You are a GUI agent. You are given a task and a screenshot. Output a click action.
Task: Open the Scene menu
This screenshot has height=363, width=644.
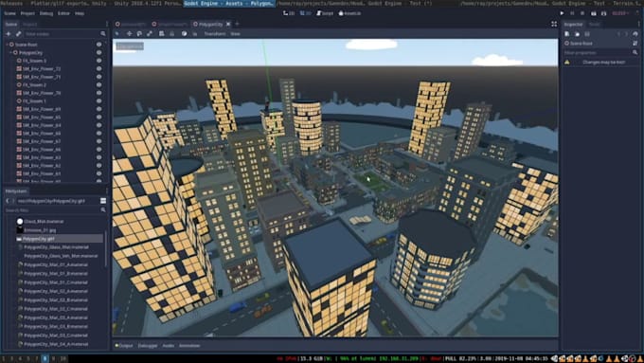tap(9, 13)
